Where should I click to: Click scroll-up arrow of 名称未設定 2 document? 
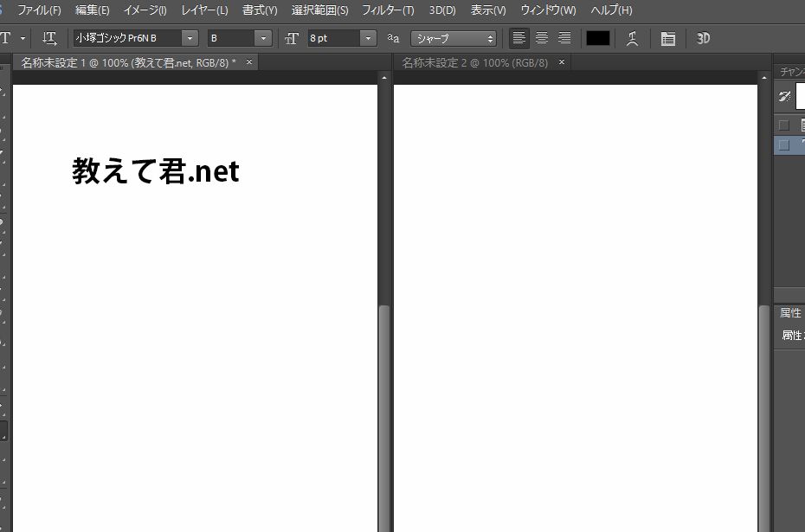[x=764, y=78]
